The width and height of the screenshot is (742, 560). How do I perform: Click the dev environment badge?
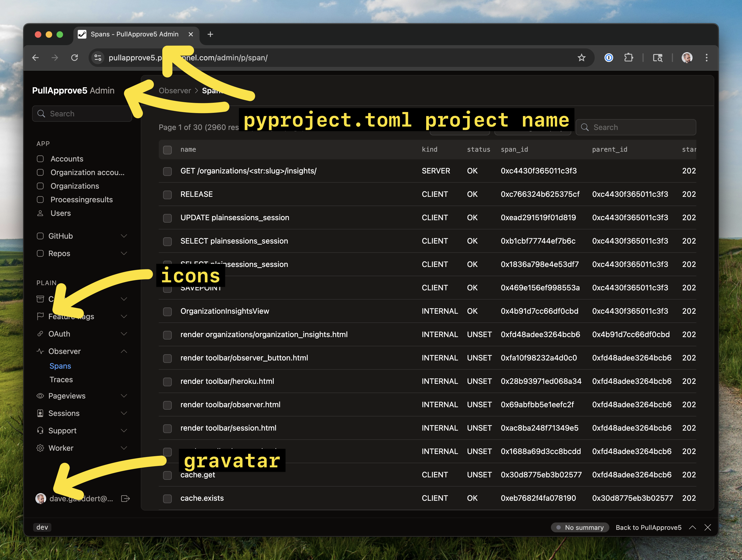[x=42, y=527]
